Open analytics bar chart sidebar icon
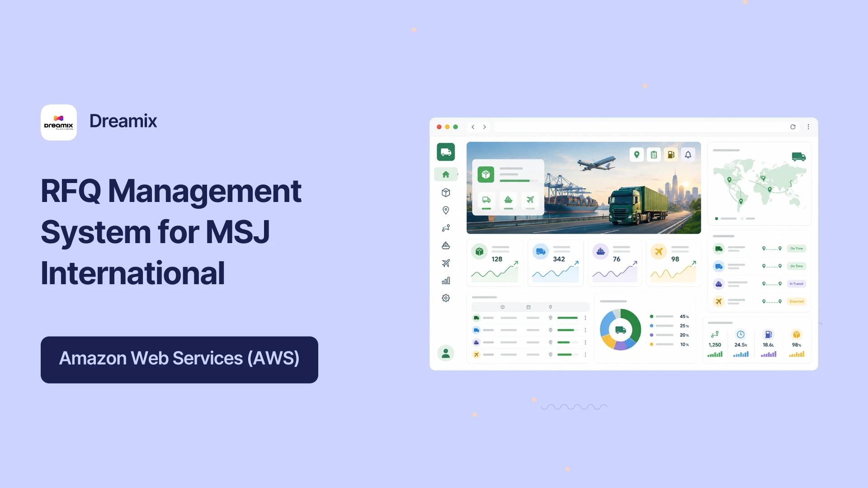This screenshot has height=488, width=868. click(446, 281)
